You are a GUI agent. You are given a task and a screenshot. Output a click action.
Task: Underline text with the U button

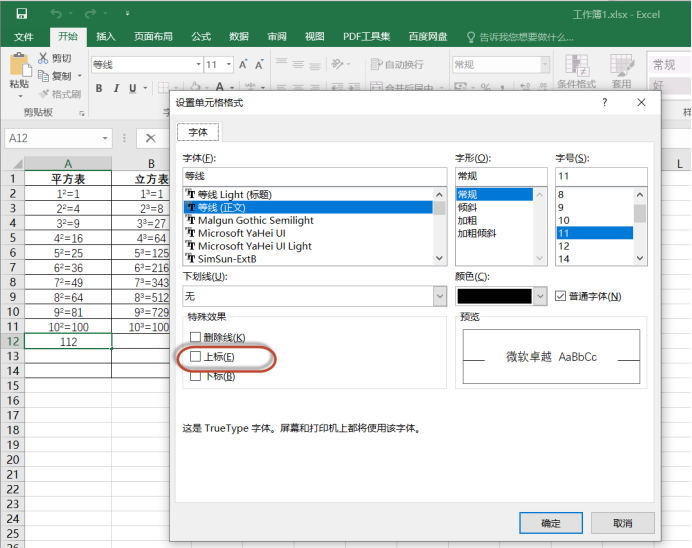[132, 88]
